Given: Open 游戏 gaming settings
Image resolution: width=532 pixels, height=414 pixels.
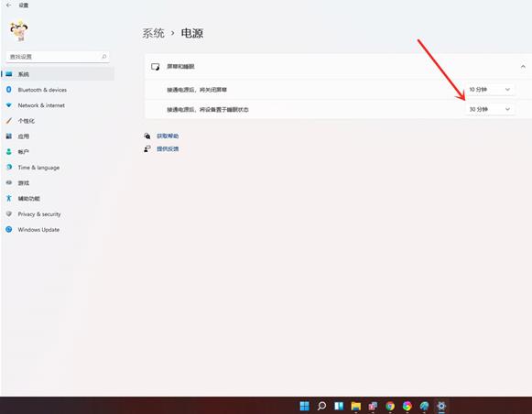Looking at the screenshot, I should (x=58, y=183).
